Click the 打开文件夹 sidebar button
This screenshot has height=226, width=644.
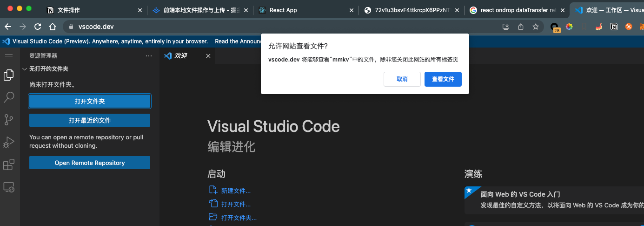click(90, 101)
